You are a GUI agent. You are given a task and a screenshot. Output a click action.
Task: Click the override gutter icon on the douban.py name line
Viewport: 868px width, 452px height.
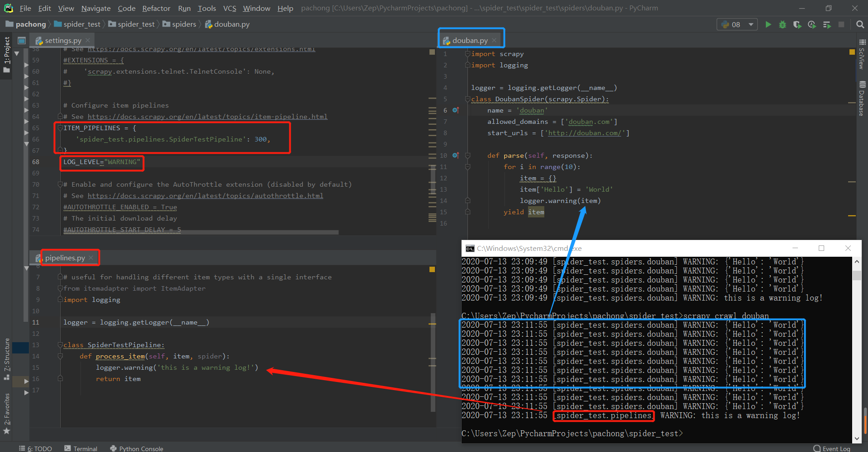pos(456,110)
